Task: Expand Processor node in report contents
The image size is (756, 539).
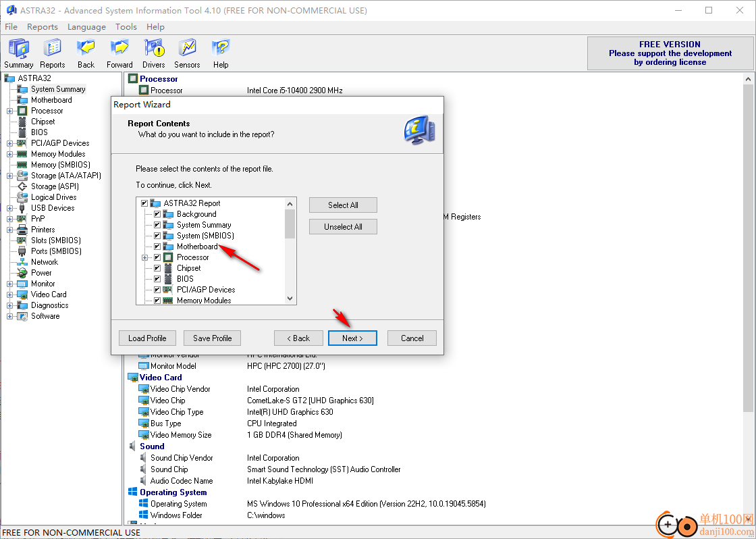Action: click(144, 257)
